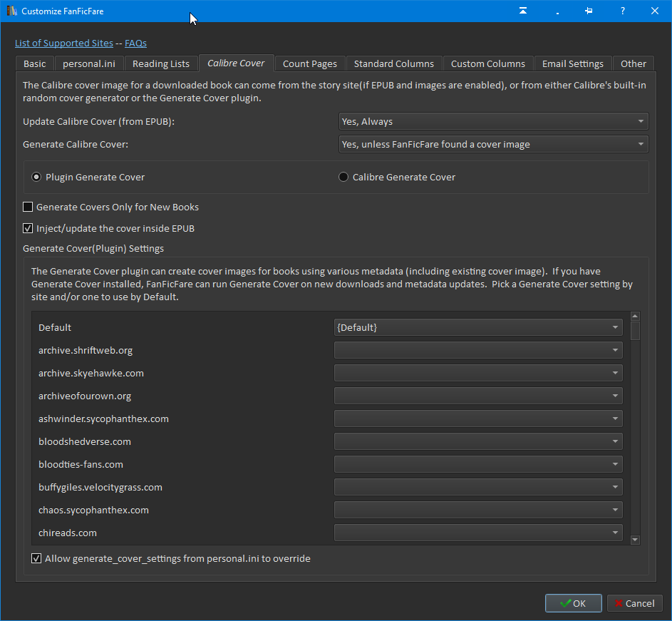Open dropdown for bloodties-fans.com
672x621 pixels.
(x=478, y=464)
